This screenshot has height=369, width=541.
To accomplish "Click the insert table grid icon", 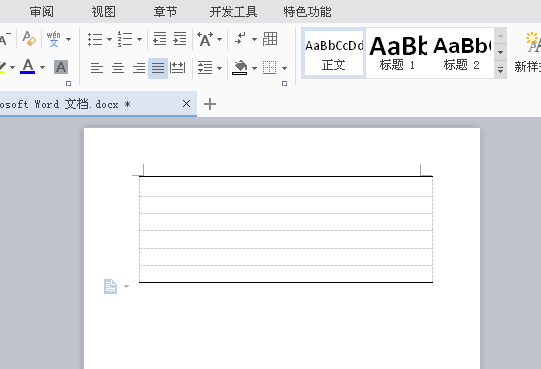I will [x=270, y=39].
